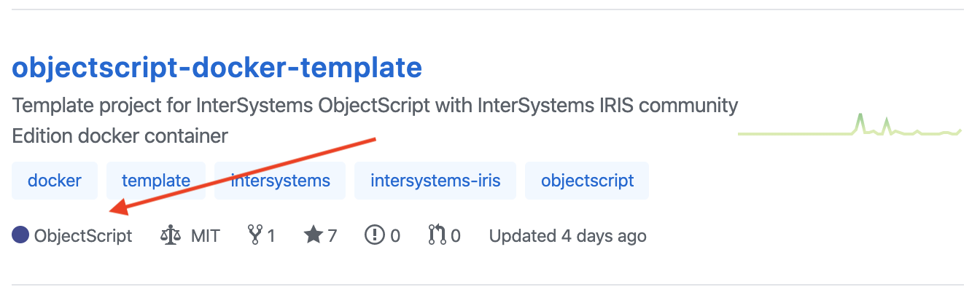
Task: Click the green commit activity sparkline
Action: (850, 125)
